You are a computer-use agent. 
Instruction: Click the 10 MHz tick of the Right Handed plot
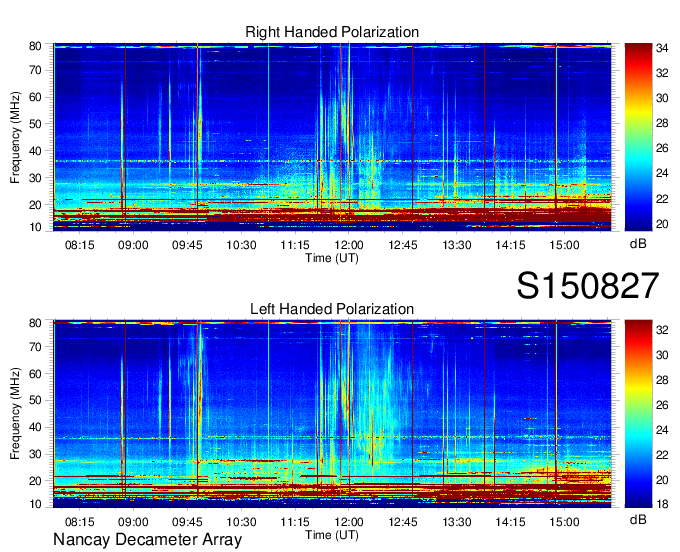35,227
